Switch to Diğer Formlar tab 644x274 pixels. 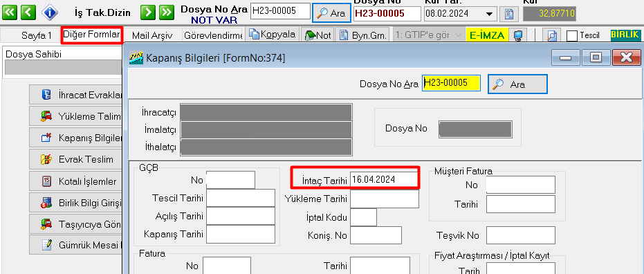91,35
